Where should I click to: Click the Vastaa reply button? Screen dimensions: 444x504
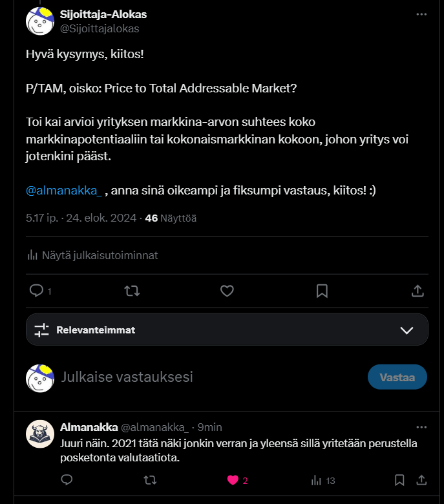(397, 377)
